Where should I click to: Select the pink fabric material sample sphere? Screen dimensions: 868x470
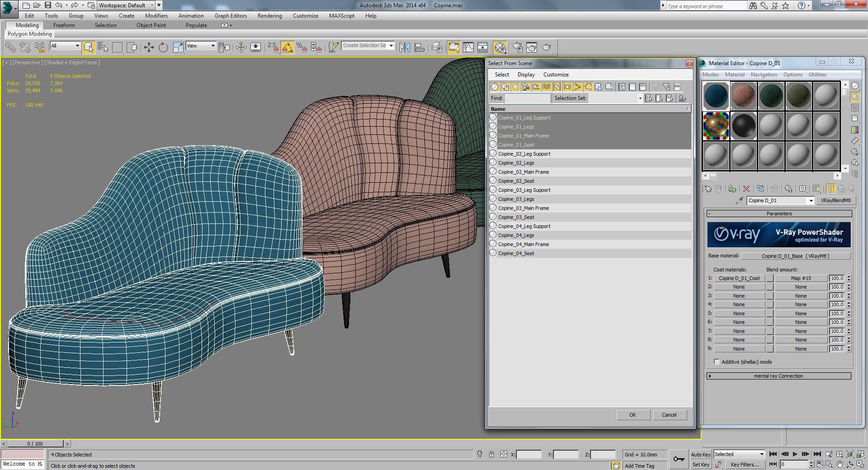pyautogui.click(x=744, y=96)
